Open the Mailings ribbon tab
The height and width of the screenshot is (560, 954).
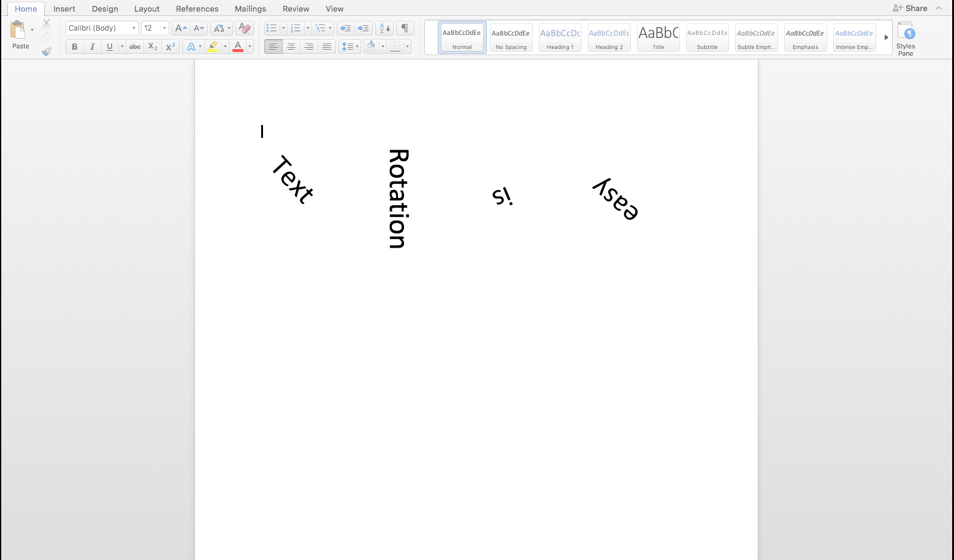tap(250, 9)
